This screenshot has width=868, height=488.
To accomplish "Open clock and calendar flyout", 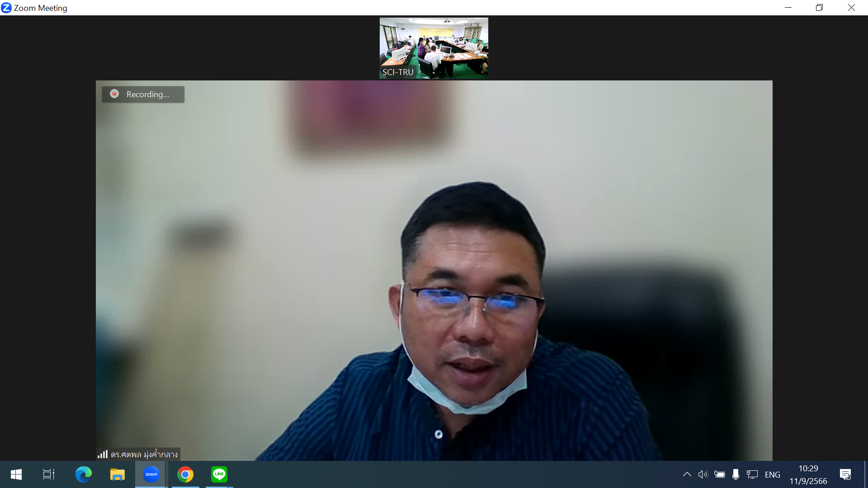I will [808, 474].
